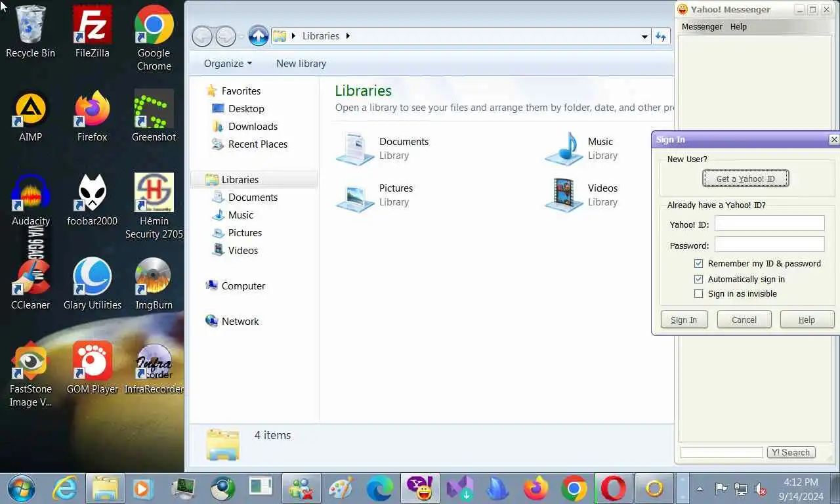This screenshot has width=840, height=504.
Task: Click the Yahoo! Messenger search box
Action: 721,452
